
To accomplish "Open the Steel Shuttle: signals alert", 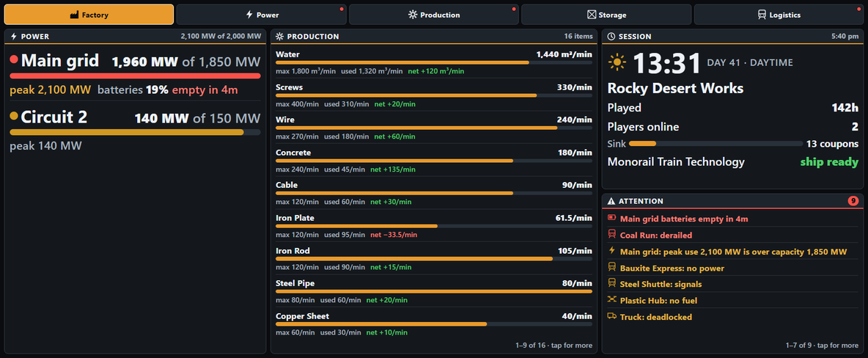I will click(x=733, y=285).
